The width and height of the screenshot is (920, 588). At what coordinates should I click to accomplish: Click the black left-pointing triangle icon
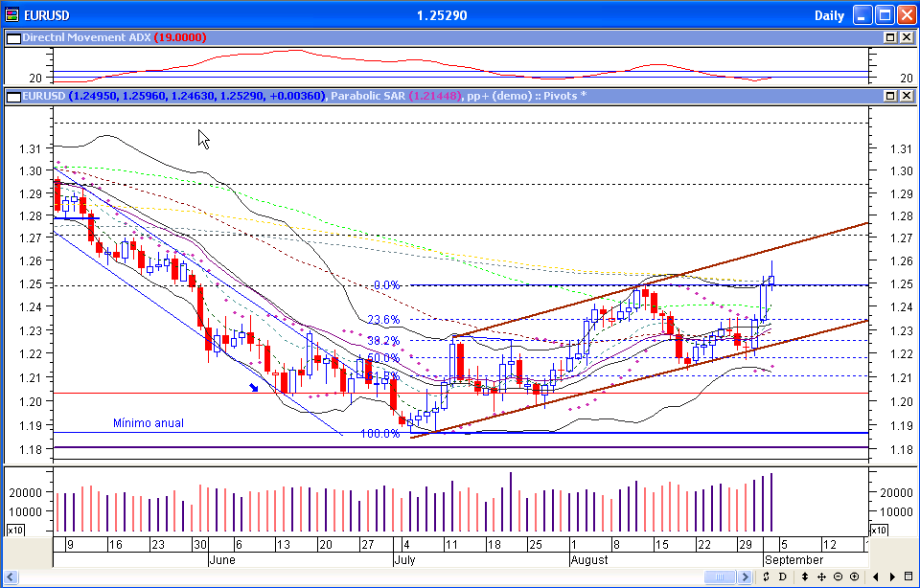coord(876,577)
